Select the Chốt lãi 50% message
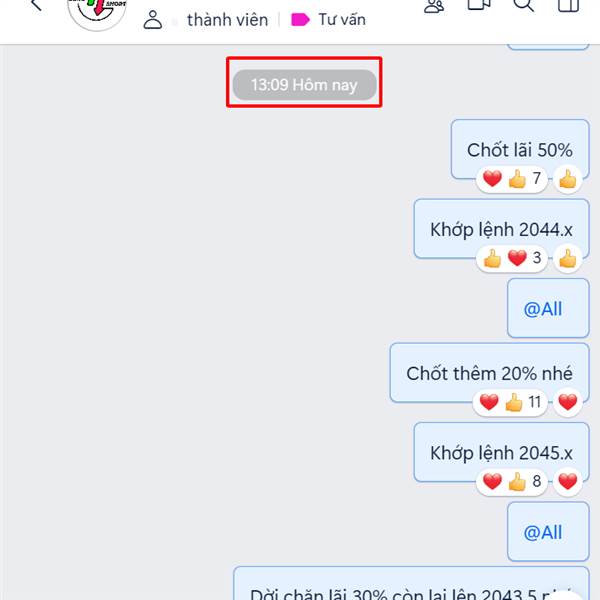This screenshot has width=600, height=600. tap(520, 149)
